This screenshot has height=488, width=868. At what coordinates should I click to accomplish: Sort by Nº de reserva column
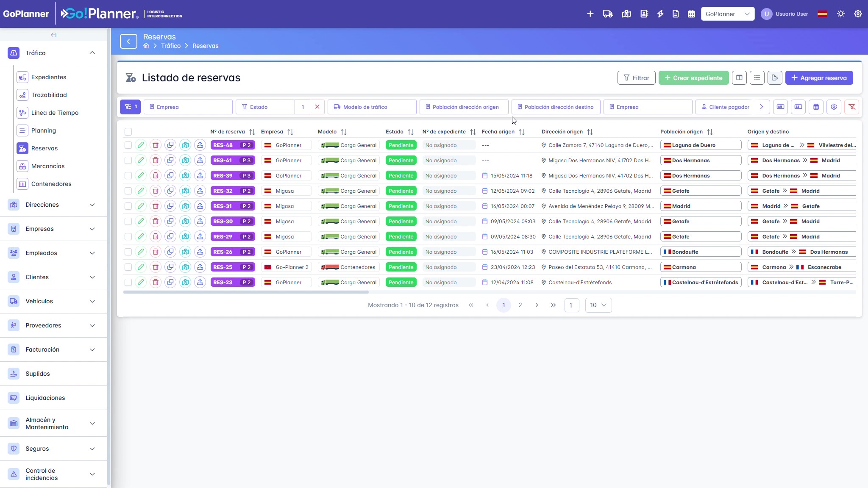(252, 132)
